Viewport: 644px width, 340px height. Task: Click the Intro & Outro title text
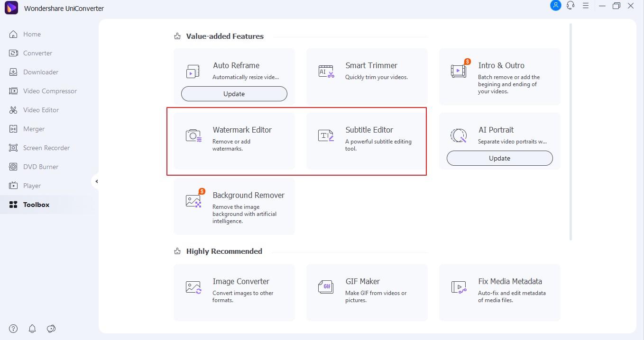click(501, 65)
